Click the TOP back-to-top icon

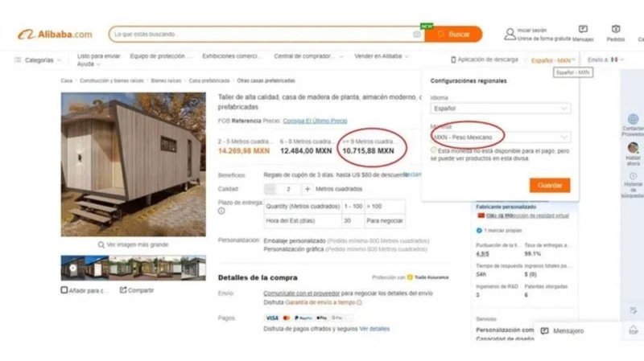634,330
